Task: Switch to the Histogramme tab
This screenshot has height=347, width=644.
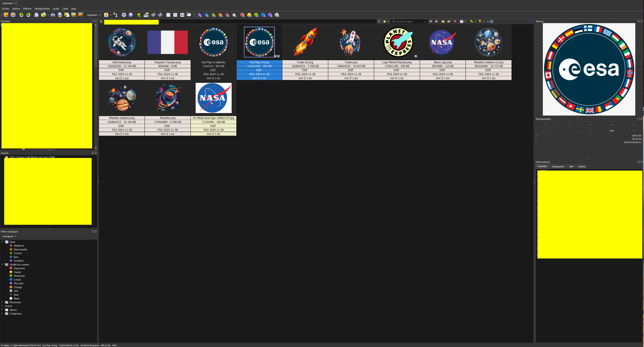Action: (x=558, y=167)
